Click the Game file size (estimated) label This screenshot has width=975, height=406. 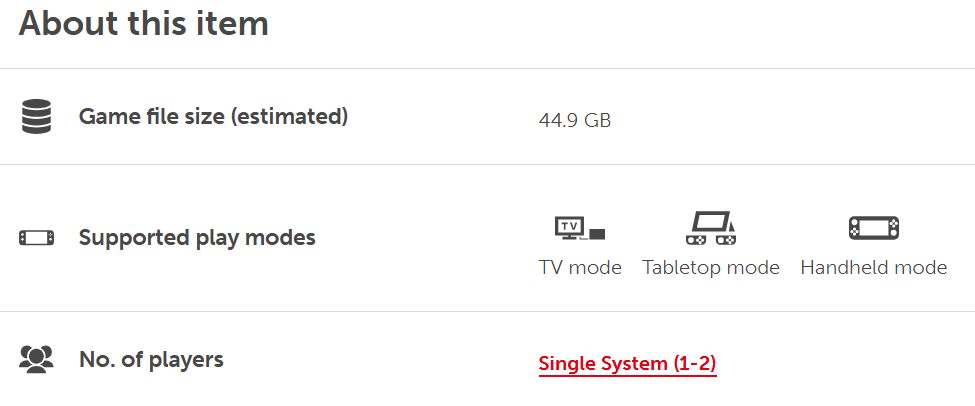click(x=213, y=116)
